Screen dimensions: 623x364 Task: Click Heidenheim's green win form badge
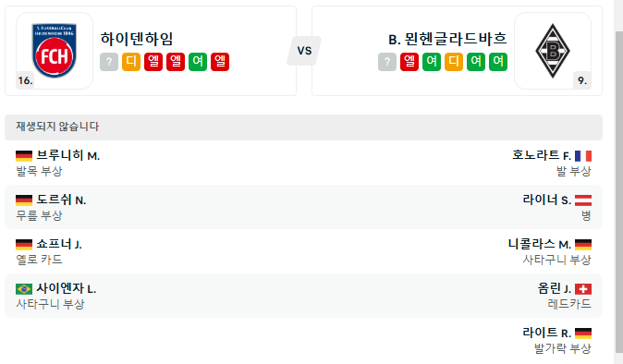pos(198,62)
